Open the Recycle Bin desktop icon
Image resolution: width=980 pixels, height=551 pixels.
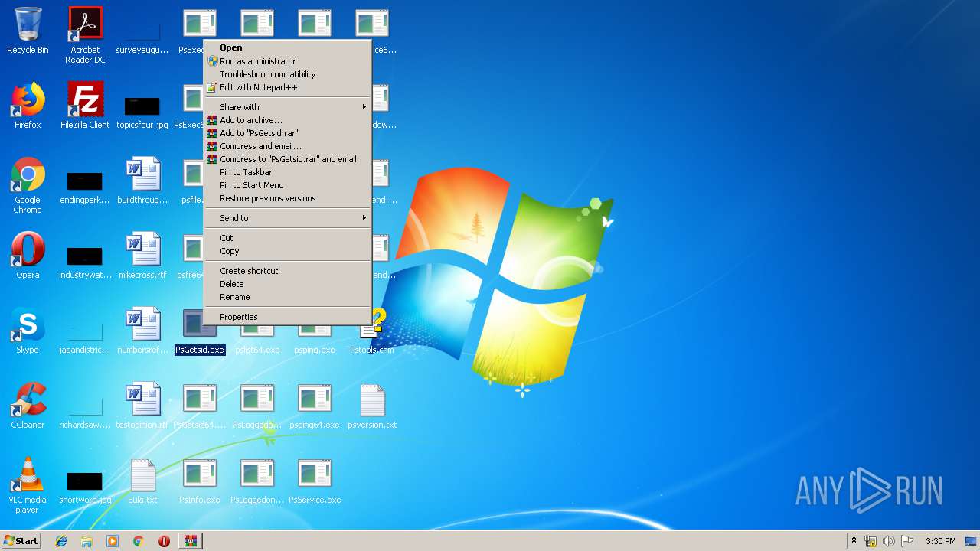coord(28,31)
